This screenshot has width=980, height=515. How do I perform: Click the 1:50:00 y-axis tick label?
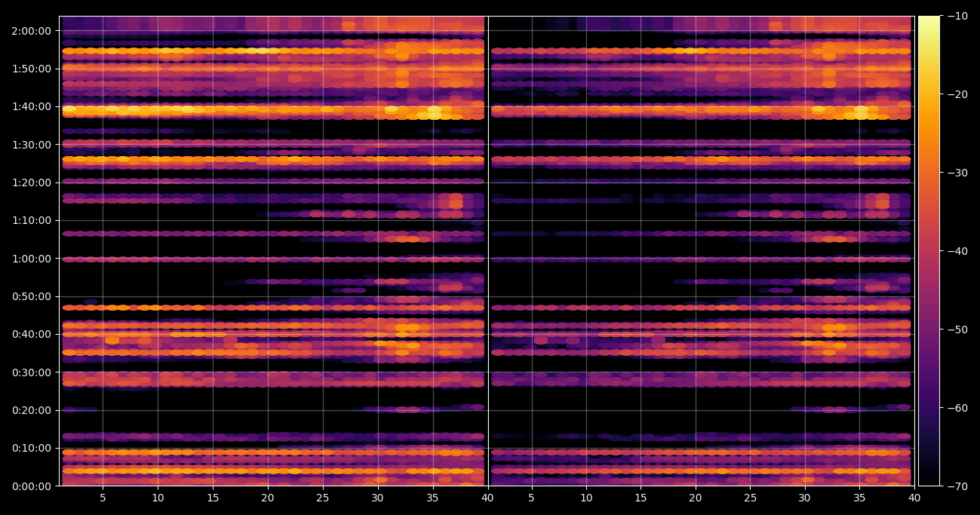point(32,69)
